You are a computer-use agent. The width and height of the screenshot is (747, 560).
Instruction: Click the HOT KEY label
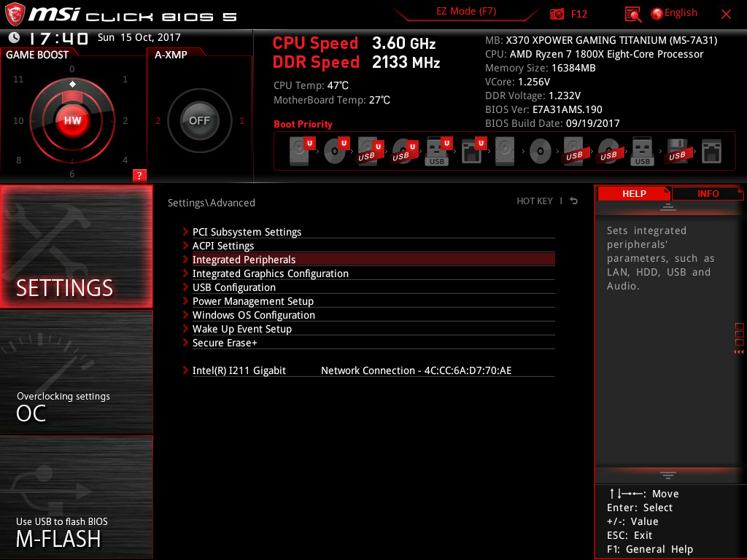[535, 201]
